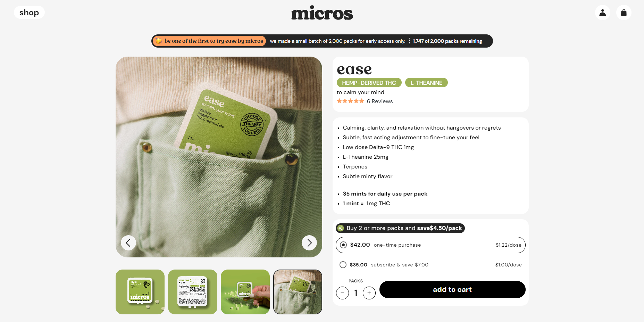View the hand holding pack thumbnail
This screenshot has height=322, width=644.
[245, 292]
